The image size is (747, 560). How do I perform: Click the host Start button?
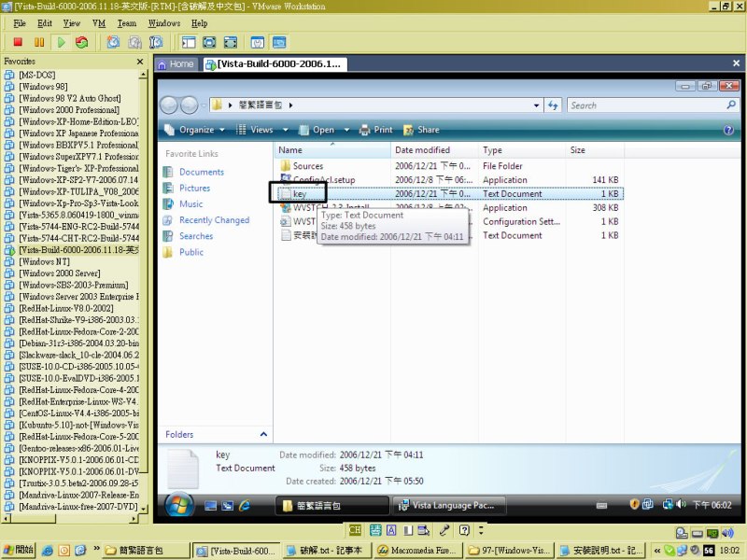click(18, 550)
